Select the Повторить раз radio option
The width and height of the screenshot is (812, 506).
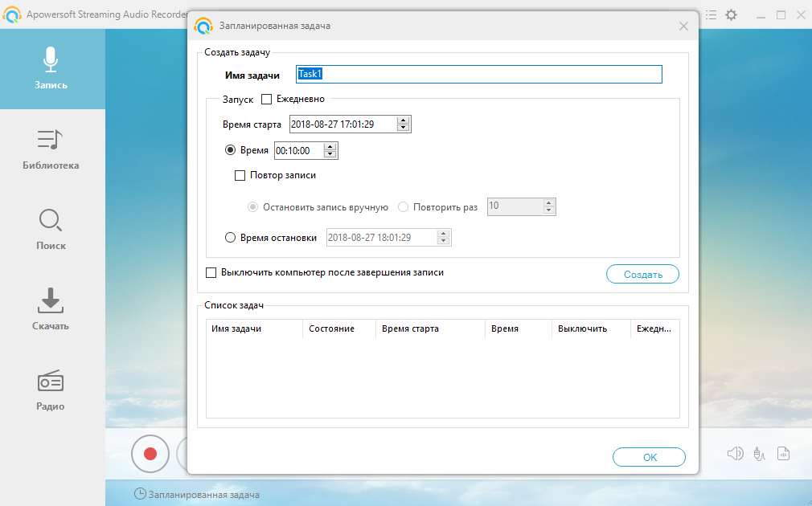(403, 207)
